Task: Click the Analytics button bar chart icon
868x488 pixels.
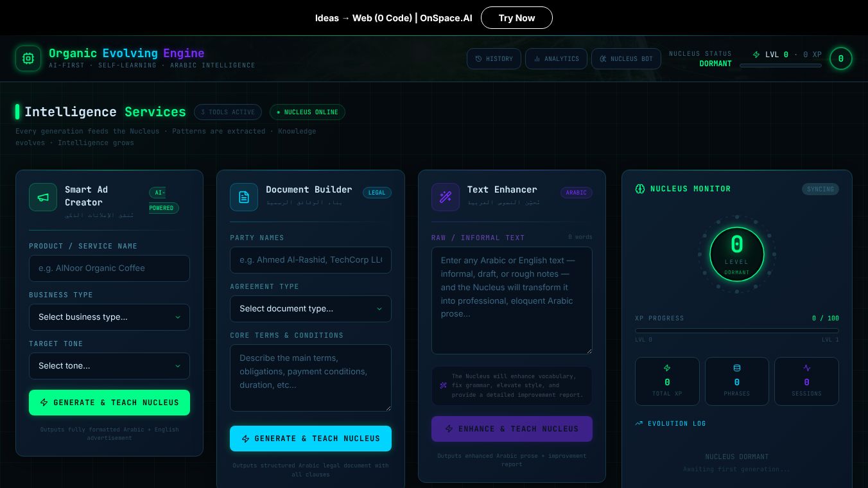Action: click(537, 58)
